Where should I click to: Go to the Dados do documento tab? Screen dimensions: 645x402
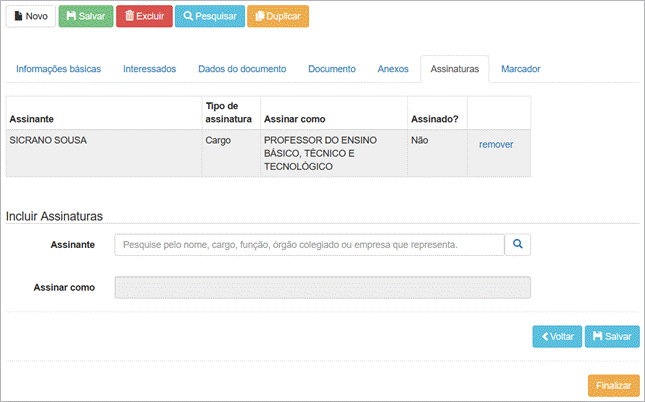[x=242, y=69]
